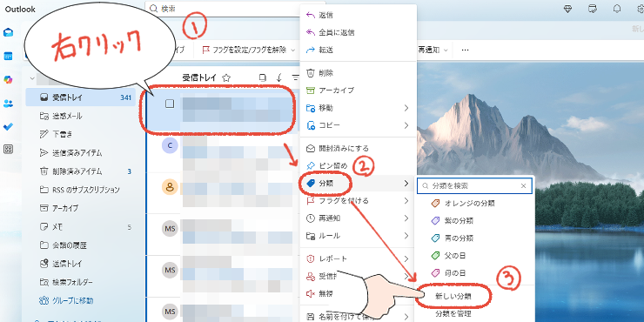
Task: Expand the フラグを付ける submenu
Action: point(406,201)
